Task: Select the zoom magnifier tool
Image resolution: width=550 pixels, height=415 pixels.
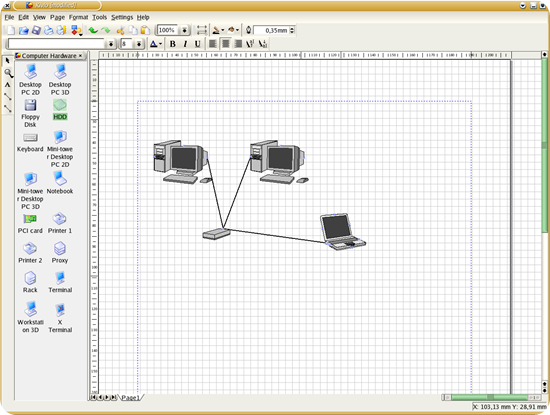Action: coord(8,73)
